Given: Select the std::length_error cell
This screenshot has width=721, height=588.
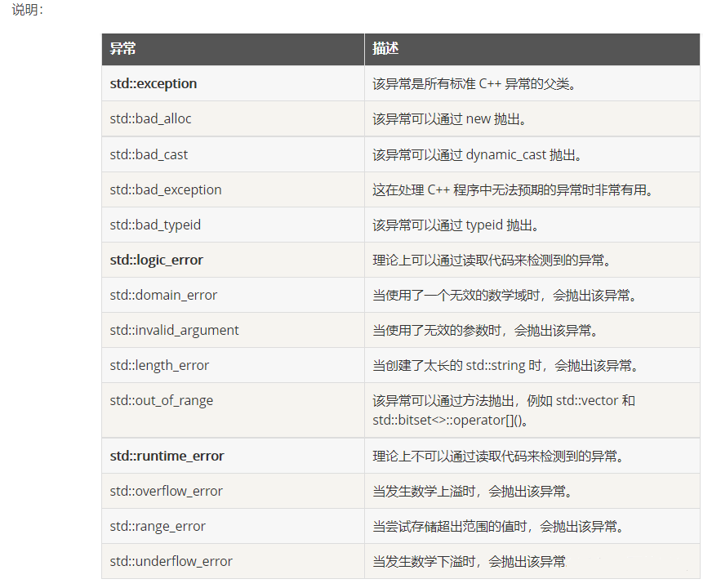Looking at the screenshot, I should 233,365.
